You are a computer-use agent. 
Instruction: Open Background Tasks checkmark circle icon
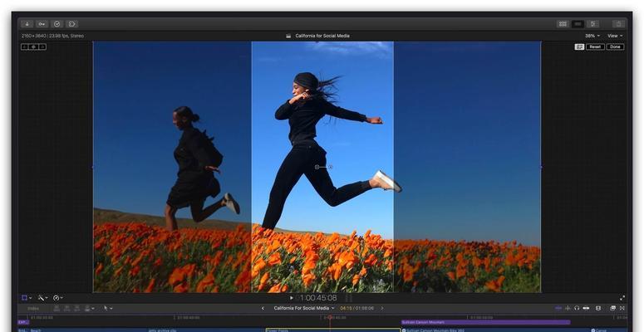[57, 24]
